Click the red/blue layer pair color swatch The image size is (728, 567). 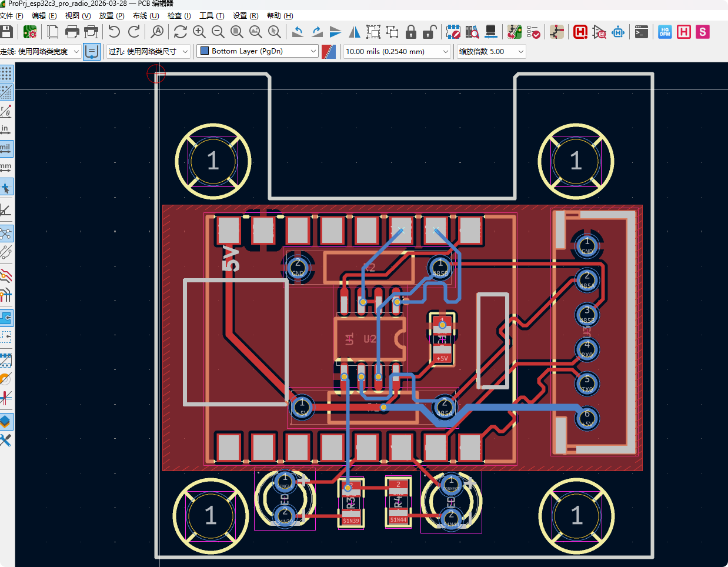pyautogui.click(x=329, y=52)
